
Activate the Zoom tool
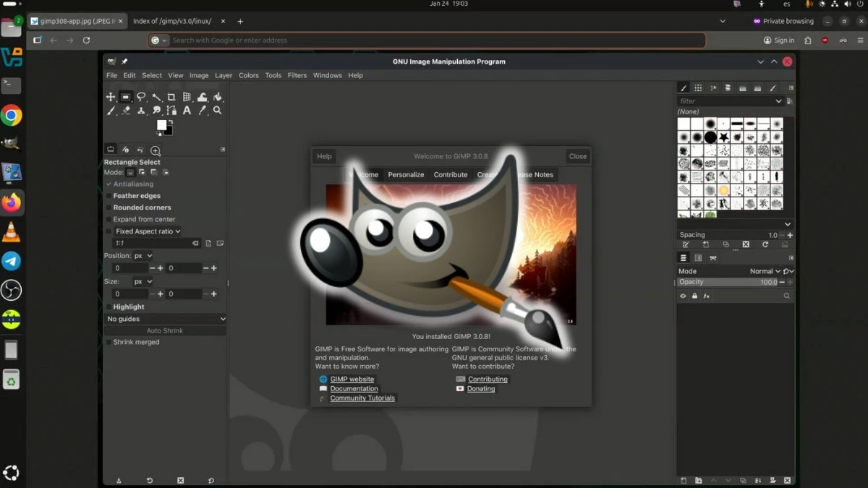click(216, 110)
